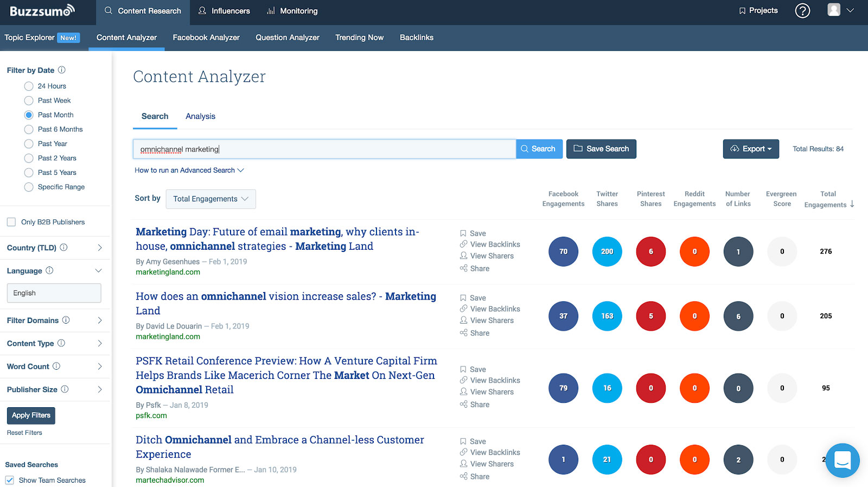Image resolution: width=868 pixels, height=487 pixels.
Task: Open Topic Explorer
Action: point(42,37)
